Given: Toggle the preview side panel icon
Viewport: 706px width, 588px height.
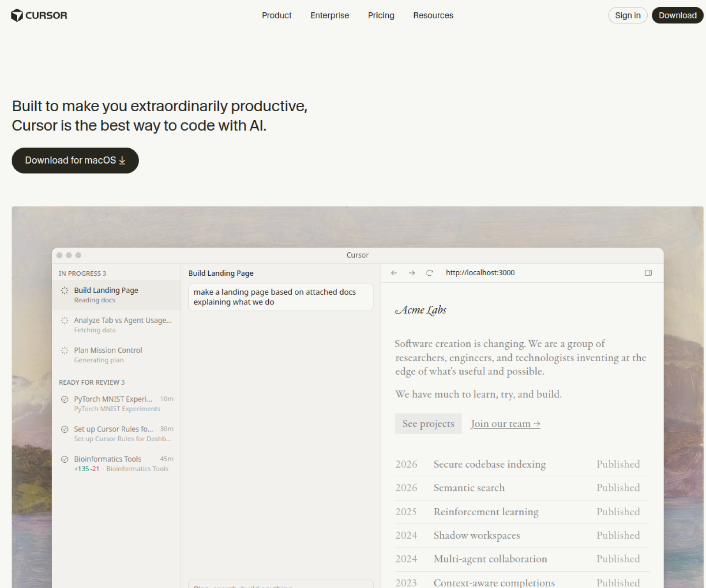Looking at the screenshot, I should (x=648, y=273).
